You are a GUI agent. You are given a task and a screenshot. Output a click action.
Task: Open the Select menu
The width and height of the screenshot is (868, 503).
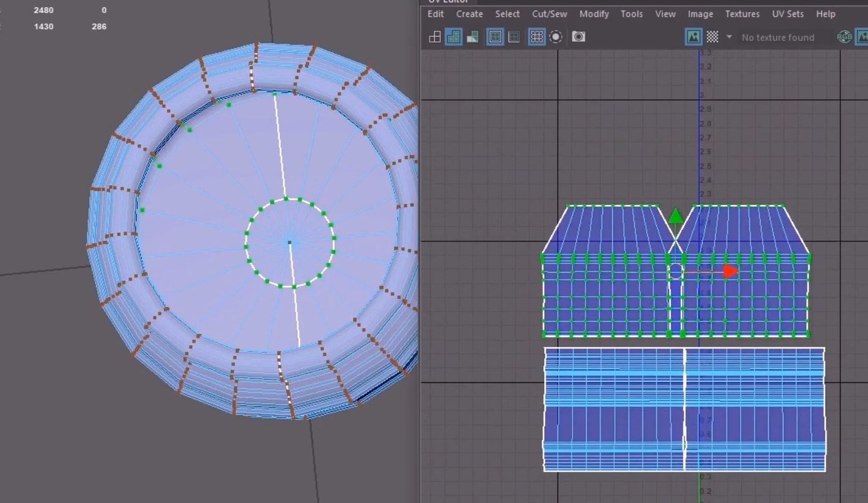pos(508,14)
